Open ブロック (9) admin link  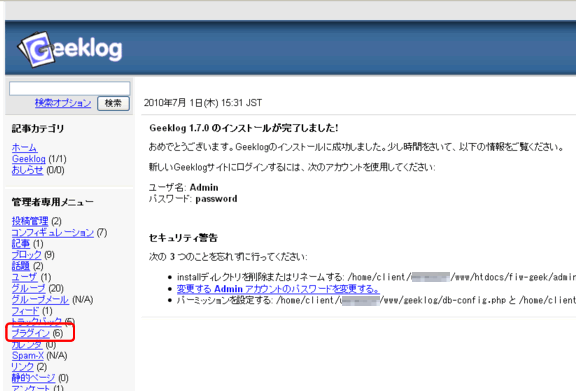pos(26,255)
